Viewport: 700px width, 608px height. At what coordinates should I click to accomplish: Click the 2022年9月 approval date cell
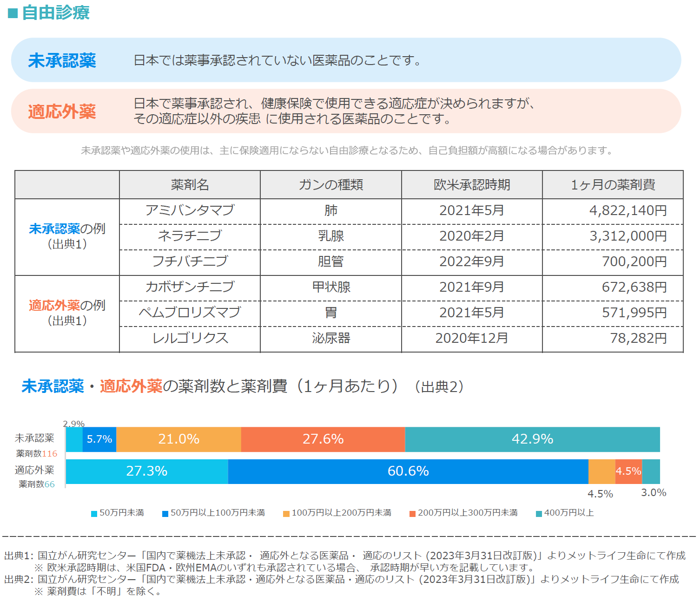pos(472,262)
